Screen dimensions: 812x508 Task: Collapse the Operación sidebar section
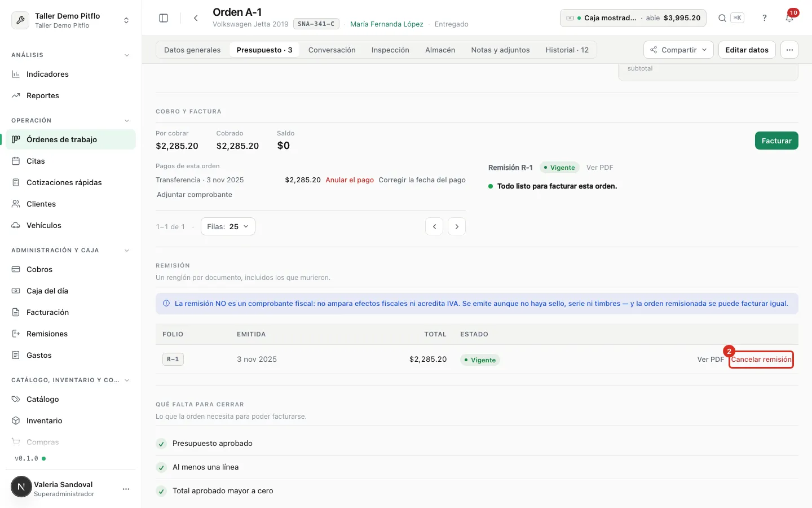pos(127,121)
